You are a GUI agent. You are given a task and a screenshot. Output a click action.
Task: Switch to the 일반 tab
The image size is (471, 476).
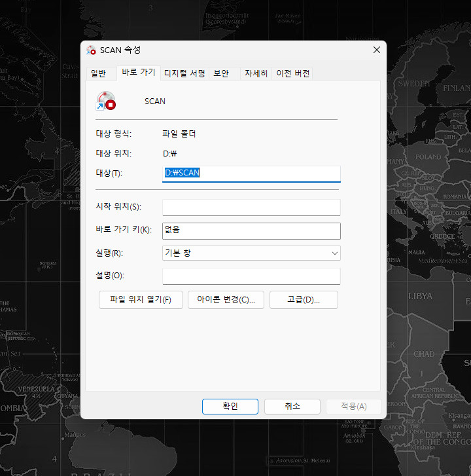pos(98,74)
